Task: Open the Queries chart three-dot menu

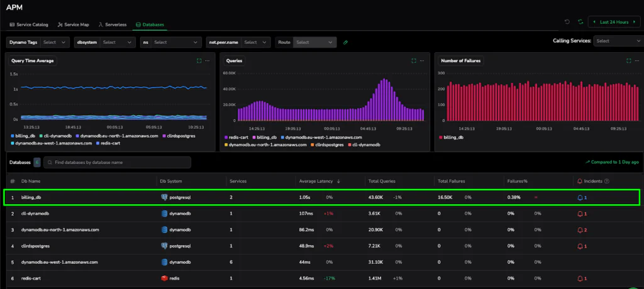Action: (x=422, y=61)
